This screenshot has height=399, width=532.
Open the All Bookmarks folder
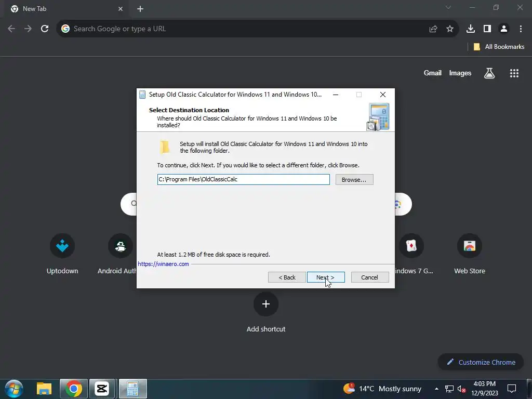tap(499, 47)
